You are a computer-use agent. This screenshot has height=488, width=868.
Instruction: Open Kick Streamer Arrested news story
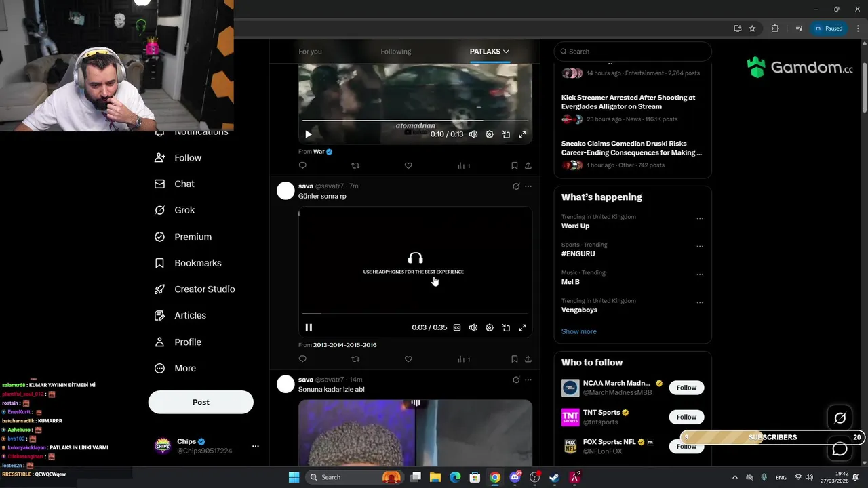(x=629, y=102)
